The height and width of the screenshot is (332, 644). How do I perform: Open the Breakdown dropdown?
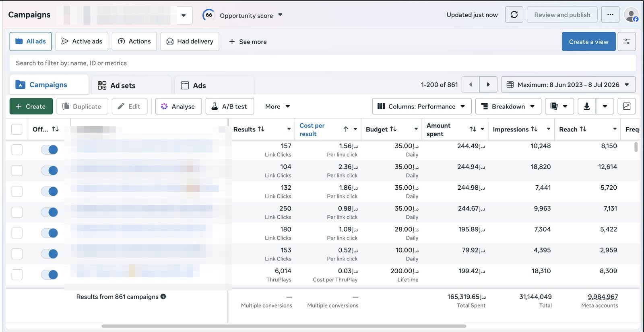508,106
